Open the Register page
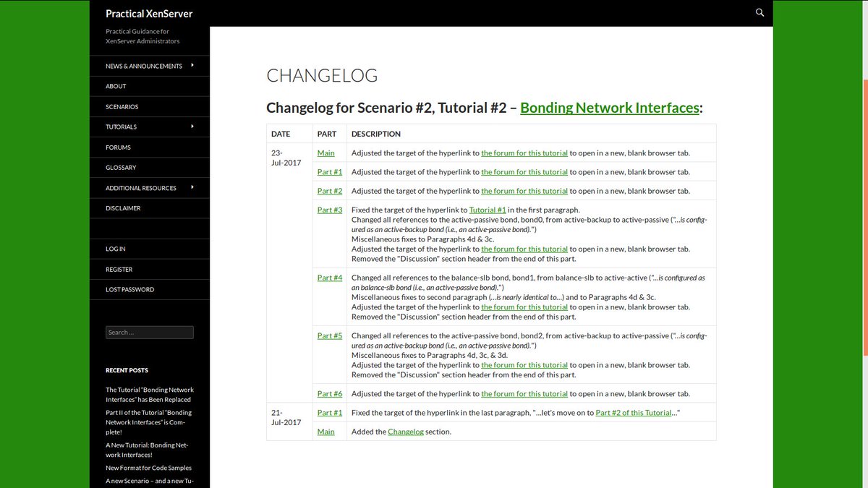This screenshot has height=488, width=868. (x=118, y=268)
